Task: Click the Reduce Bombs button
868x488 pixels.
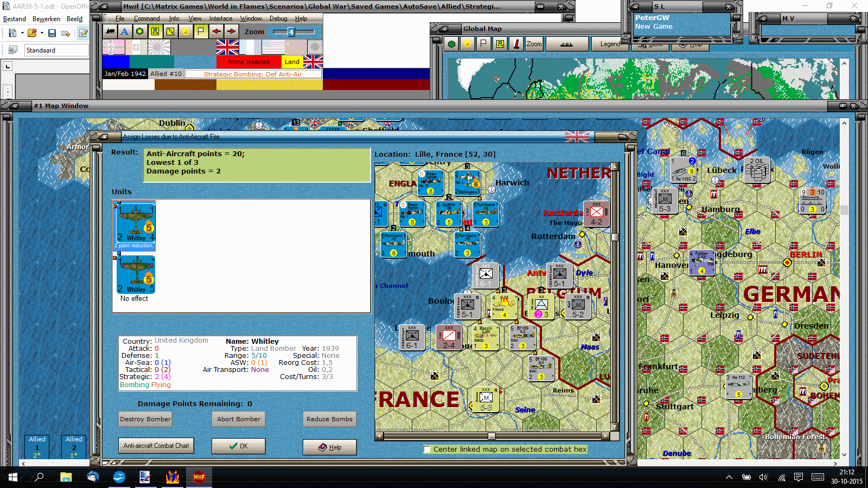Action: pos(329,419)
